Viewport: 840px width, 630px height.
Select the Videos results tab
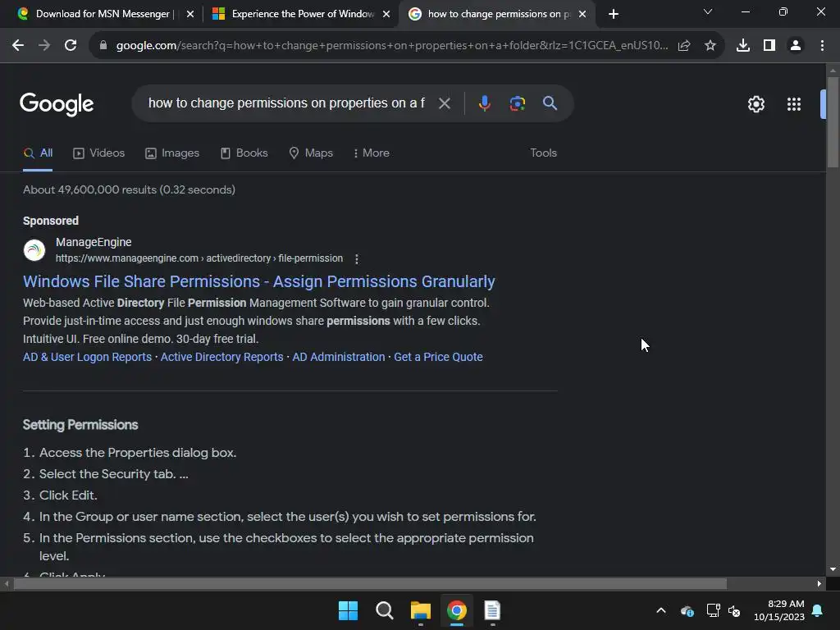click(x=99, y=153)
